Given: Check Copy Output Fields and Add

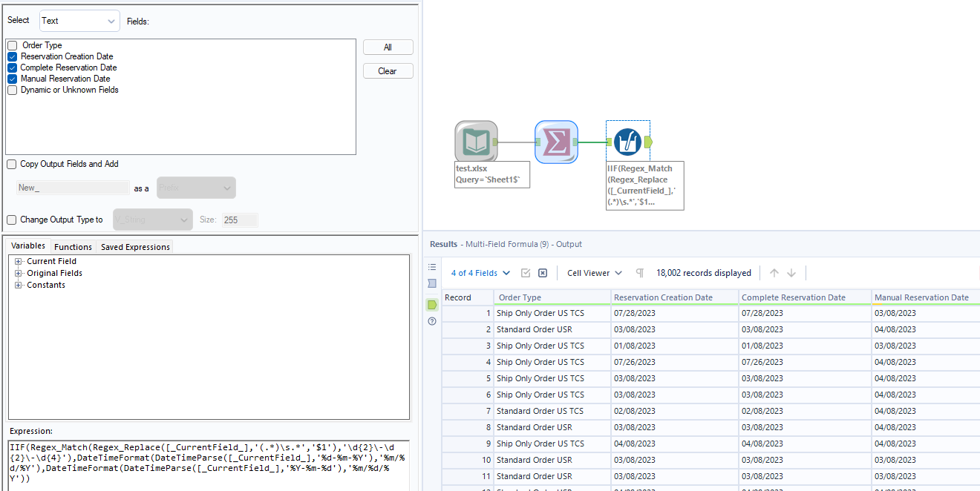Looking at the screenshot, I should (x=11, y=164).
